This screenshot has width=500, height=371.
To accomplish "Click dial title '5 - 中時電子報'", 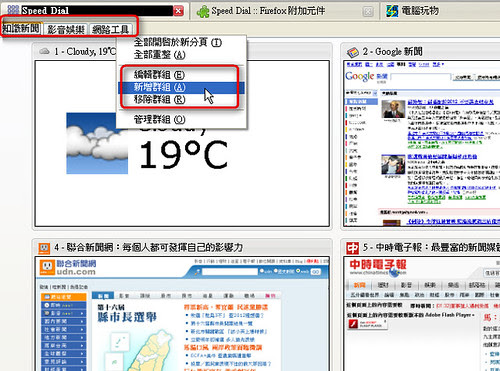I will click(431, 247).
